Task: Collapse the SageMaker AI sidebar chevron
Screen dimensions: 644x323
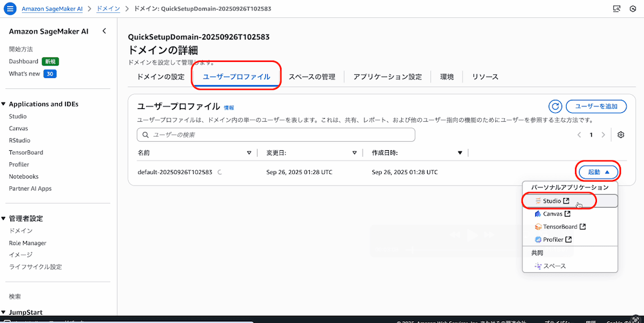Action: [x=104, y=31]
